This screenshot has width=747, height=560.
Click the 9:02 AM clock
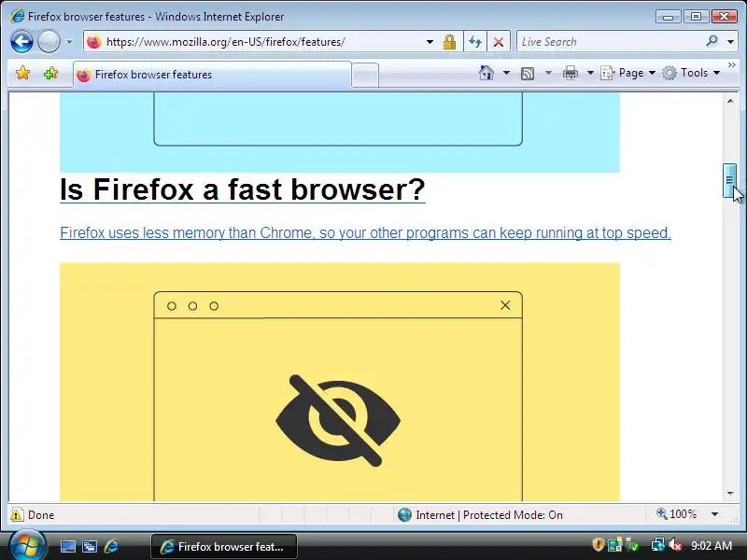point(712,546)
